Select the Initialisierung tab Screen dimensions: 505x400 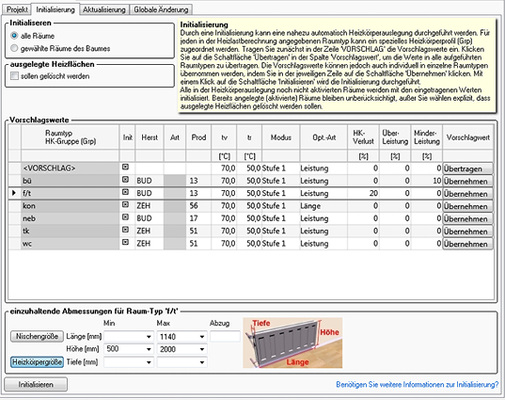(55, 9)
